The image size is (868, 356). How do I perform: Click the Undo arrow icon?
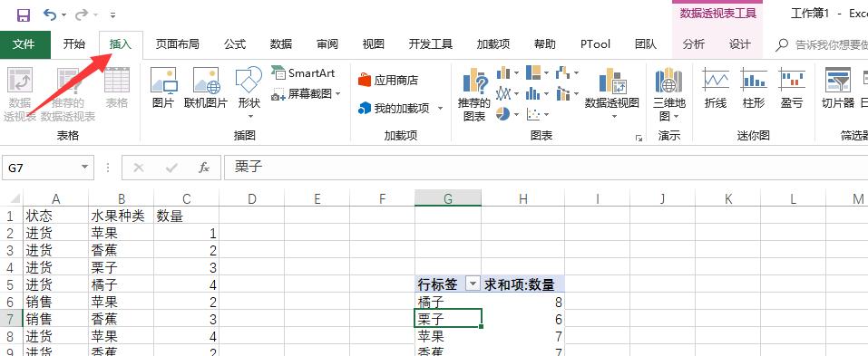(x=50, y=14)
